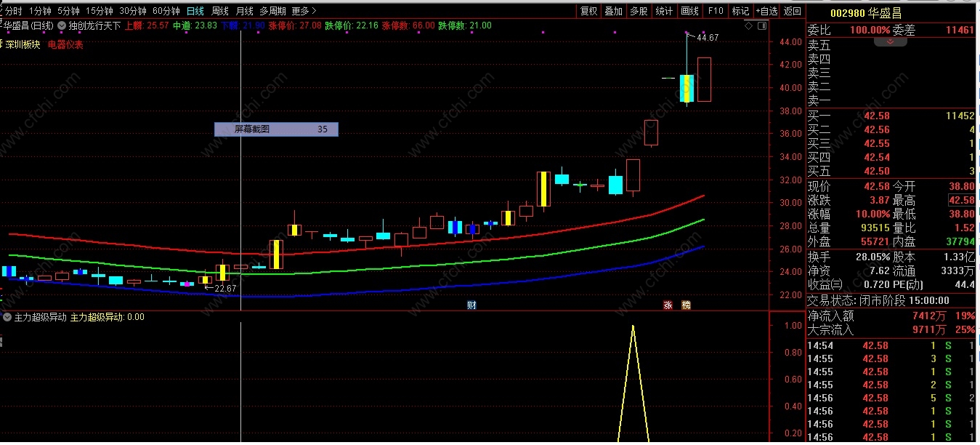The width and height of the screenshot is (980, 445).
Task: Switch to 分时 intraday chart
Action: point(13,11)
